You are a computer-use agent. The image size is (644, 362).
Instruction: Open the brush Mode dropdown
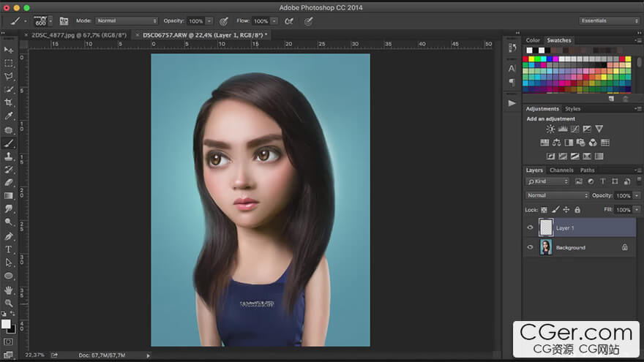click(127, 21)
